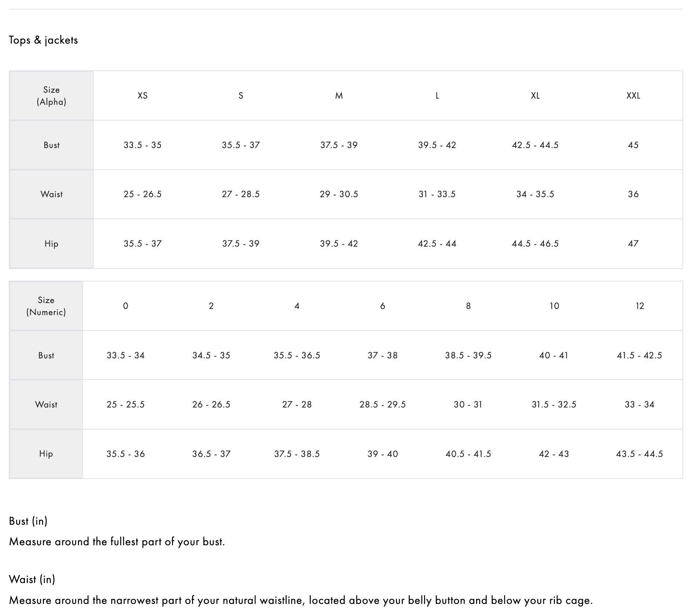Select numeric size 0 column header
Screen dimensions: 692x616
126,306
